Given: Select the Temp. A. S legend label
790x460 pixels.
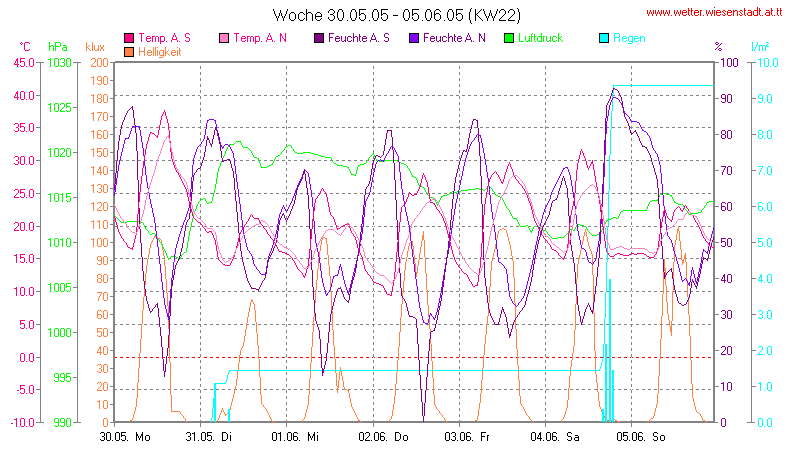Looking at the screenshot, I should pyautogui.click(x=164, y=38).
